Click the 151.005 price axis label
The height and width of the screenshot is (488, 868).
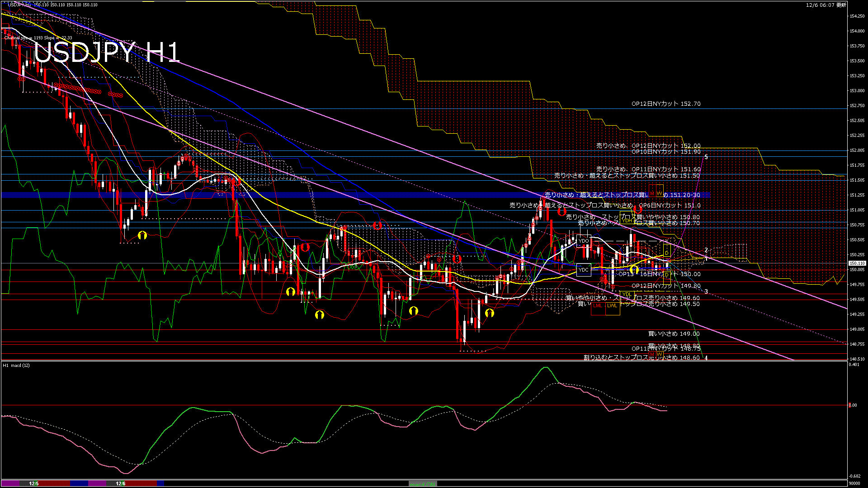(857, 210)
